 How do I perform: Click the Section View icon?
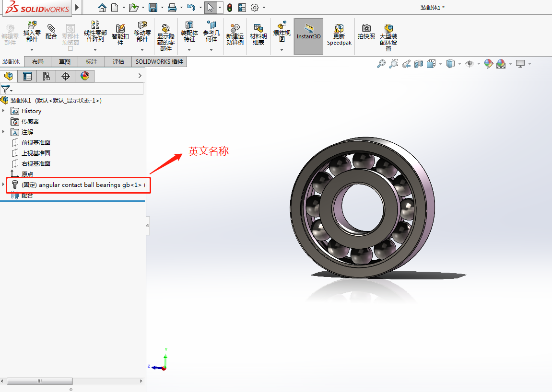(419, 64)
